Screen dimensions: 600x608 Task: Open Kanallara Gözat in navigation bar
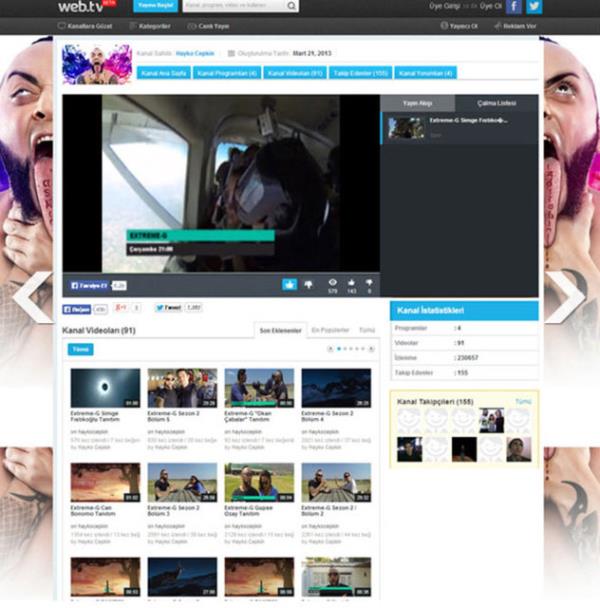85,26
